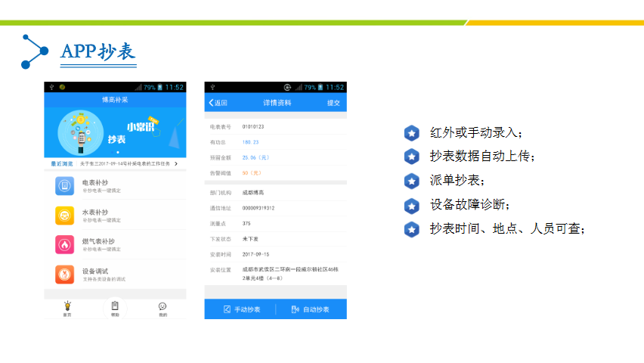This screenshot has height=363, width=644.
Task: Select the pink 燃气表补抄 gas meter icon
Action: click(x=65, y=245)
